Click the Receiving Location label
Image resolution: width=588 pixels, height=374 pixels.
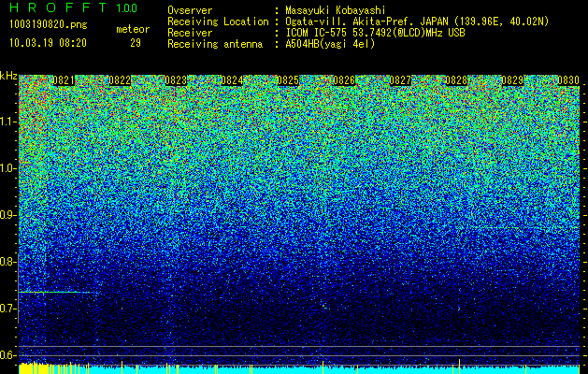click(218, 22)
